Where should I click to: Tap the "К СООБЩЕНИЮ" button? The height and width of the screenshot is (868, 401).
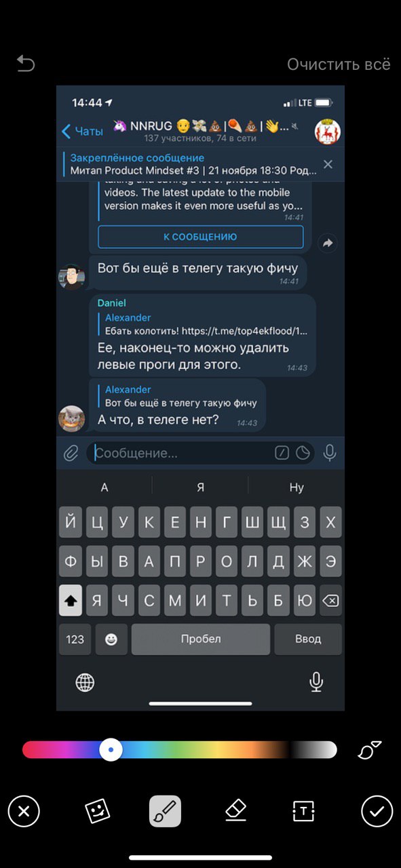200,237
